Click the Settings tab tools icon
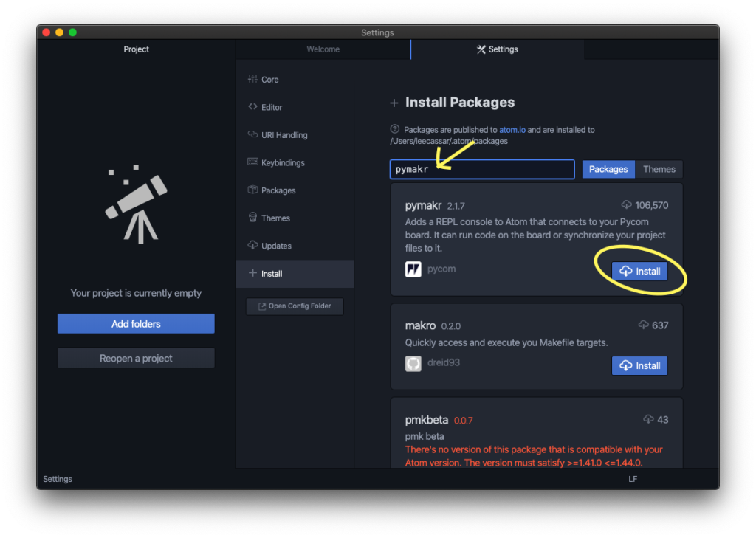The height and width of the screenshot is (538, 756). 481,49
